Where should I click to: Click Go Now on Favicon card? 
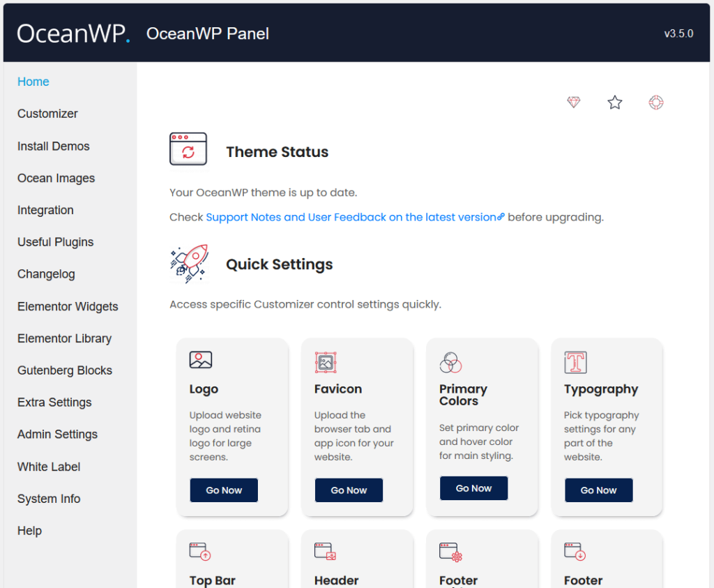349,490
